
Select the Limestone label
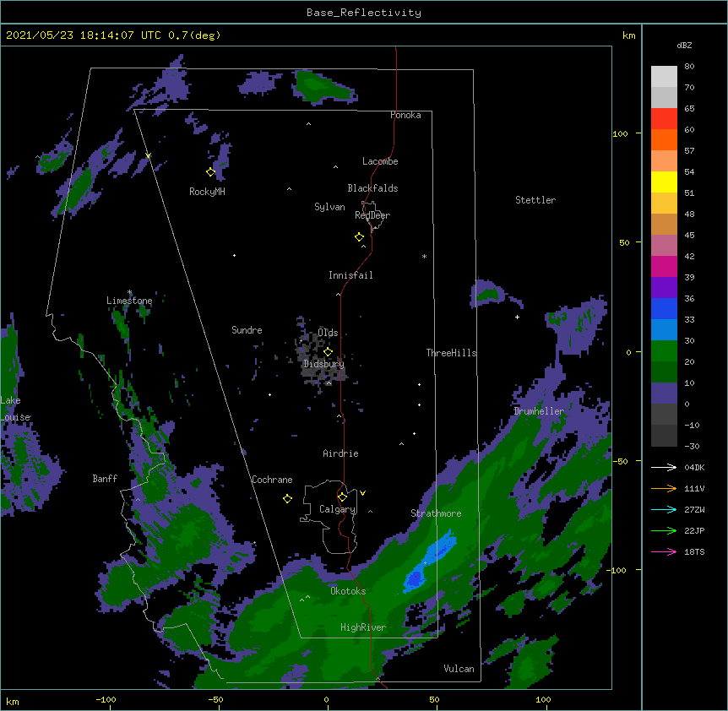pos(129,301)
